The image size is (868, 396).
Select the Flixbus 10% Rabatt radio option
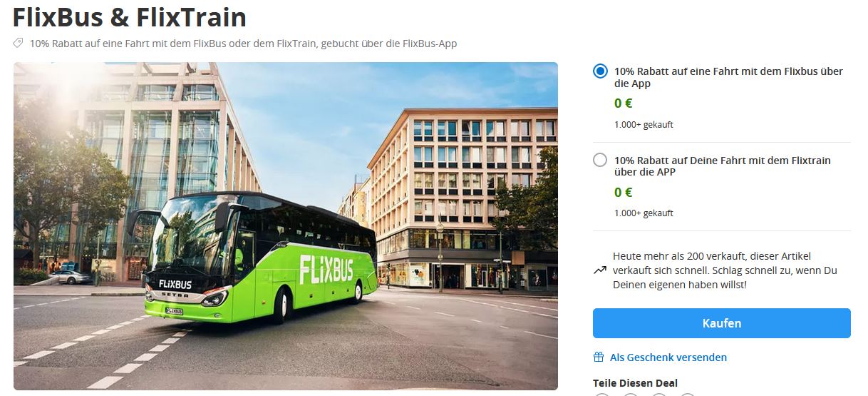[600, 71]
